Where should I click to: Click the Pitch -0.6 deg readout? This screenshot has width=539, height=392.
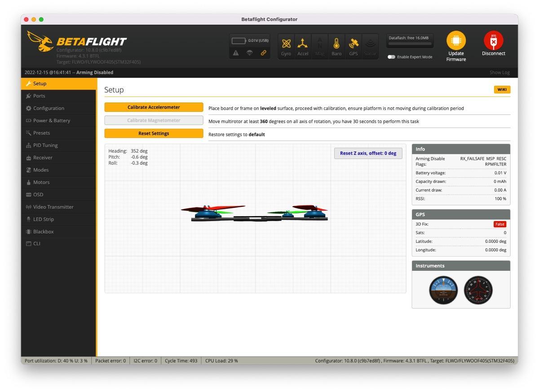click(128, 157)
